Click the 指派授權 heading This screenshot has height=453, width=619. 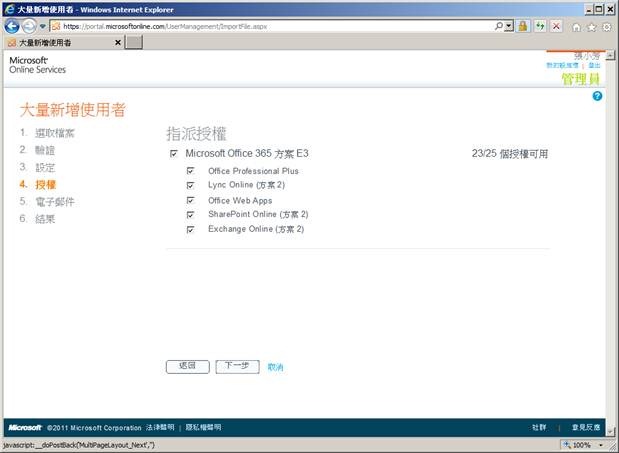[x=196, y=134]
